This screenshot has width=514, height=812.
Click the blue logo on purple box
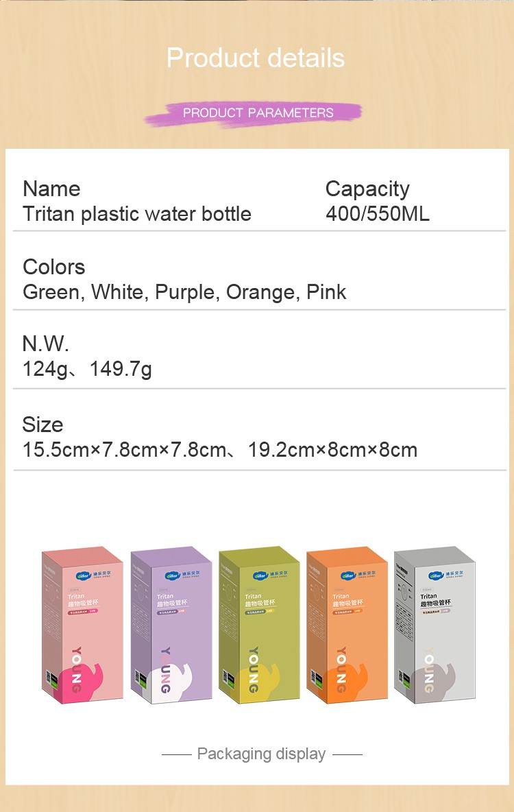click(173, 576)
